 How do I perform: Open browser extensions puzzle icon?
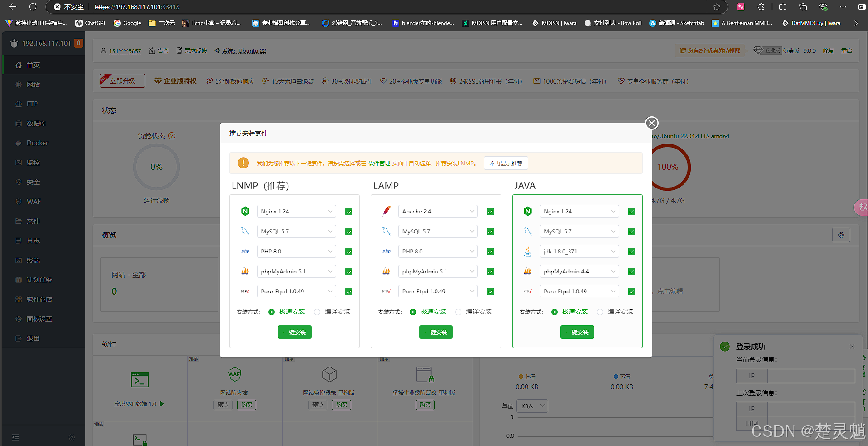click(761, 7)
